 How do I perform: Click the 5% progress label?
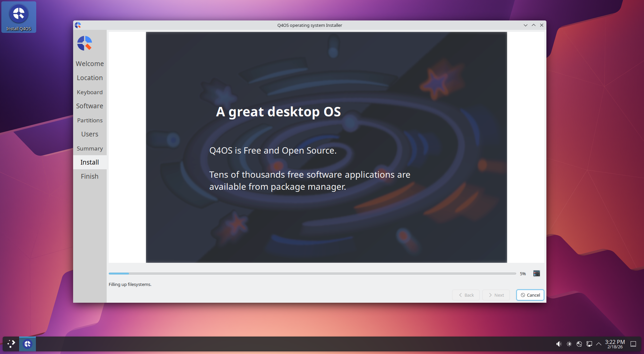523,274
